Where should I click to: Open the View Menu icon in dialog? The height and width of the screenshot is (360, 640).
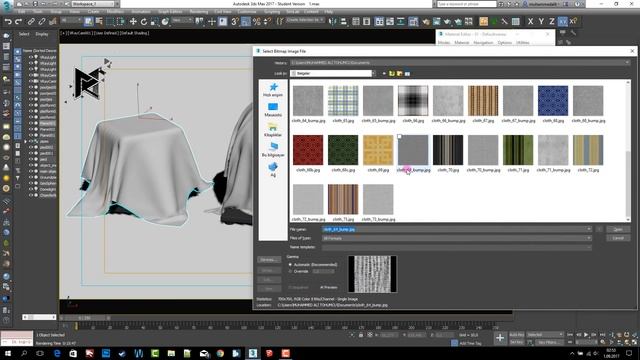[407, 73]
